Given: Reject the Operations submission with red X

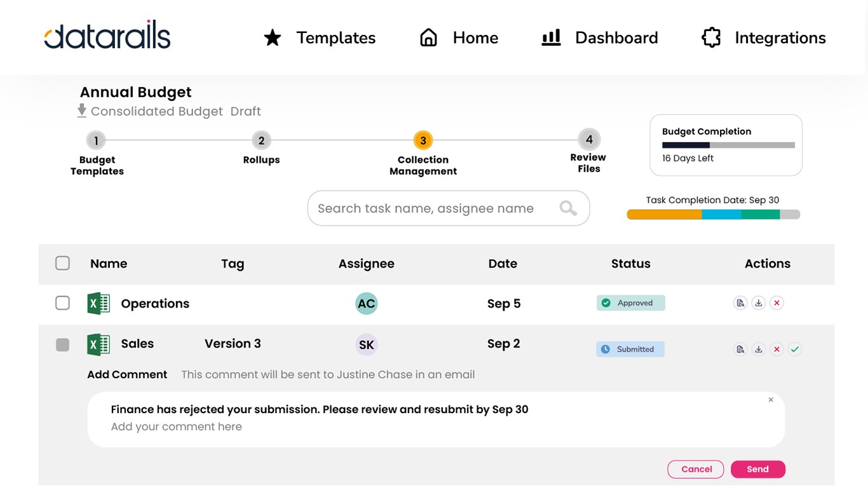Looking at the screenshot, I should click(x=776, y=303).
